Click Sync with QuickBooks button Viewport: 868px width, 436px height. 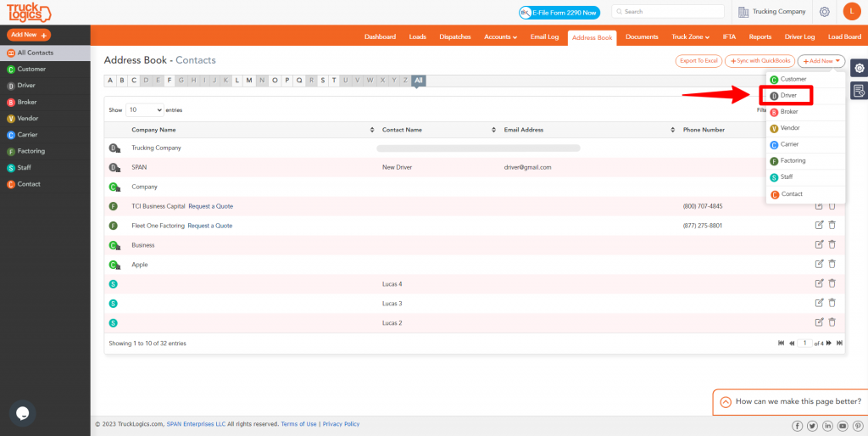[x=760, y=61]
